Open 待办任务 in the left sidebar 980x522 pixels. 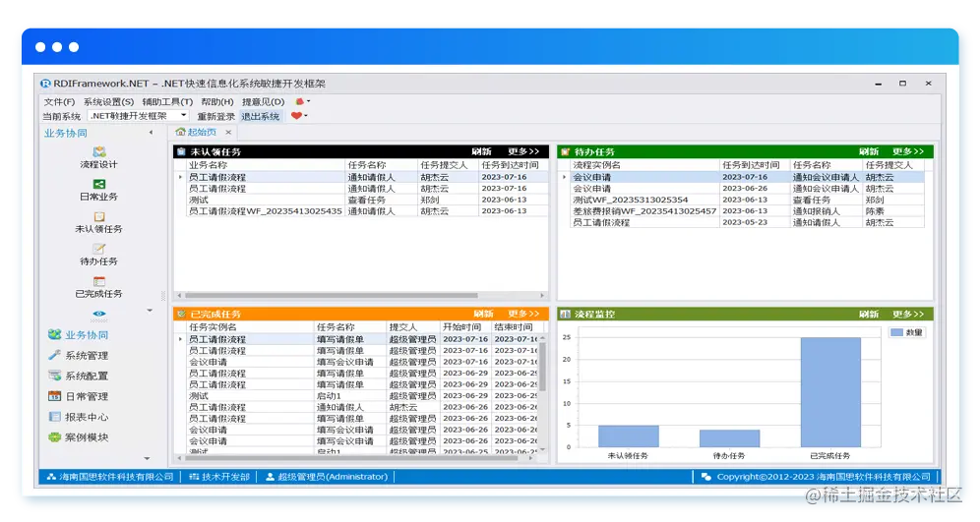tap(98, 255)
